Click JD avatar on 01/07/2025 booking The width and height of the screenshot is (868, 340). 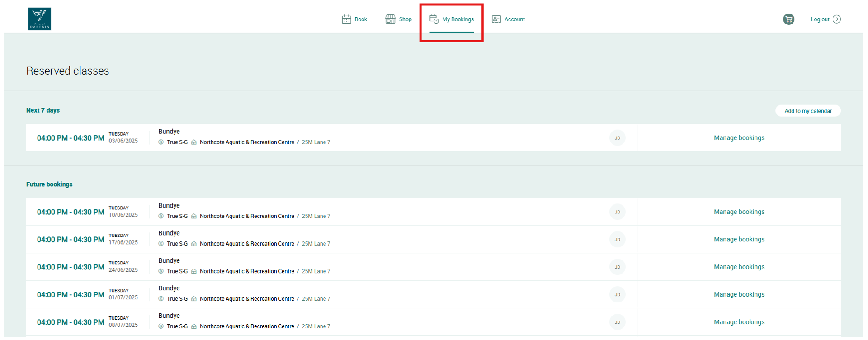(617, 295)
